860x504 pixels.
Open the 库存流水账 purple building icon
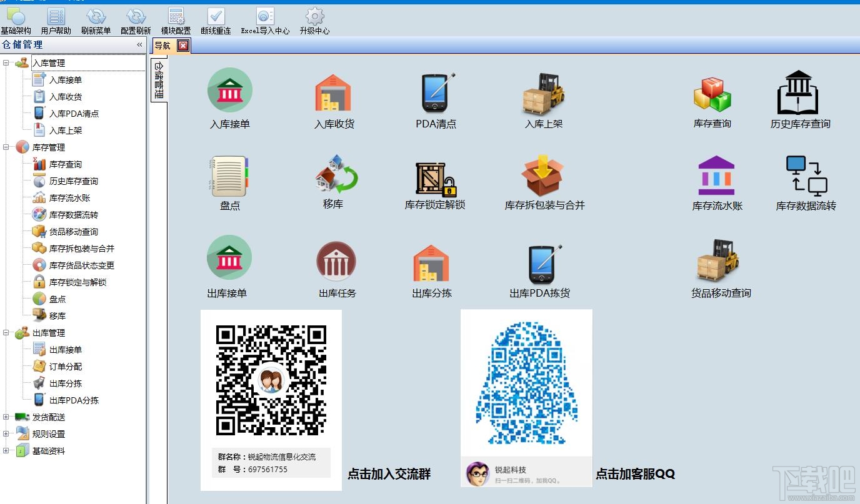[x=716, y=175]
